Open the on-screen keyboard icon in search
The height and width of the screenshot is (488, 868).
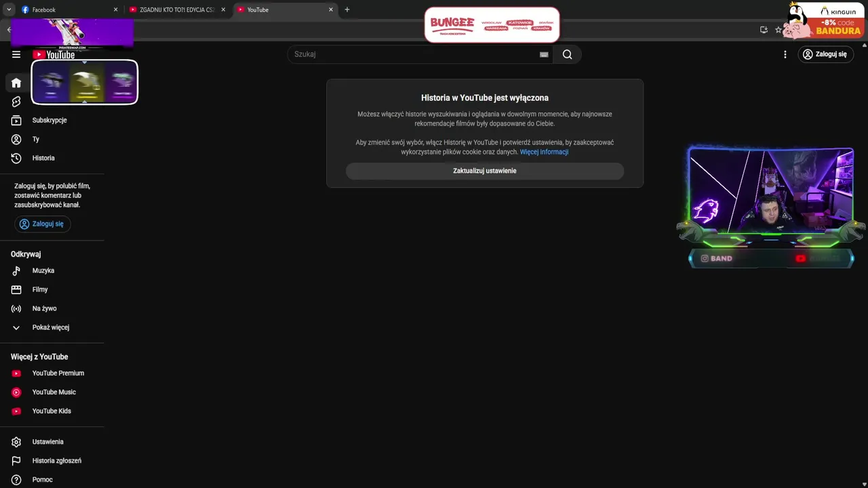click(544, 55)
